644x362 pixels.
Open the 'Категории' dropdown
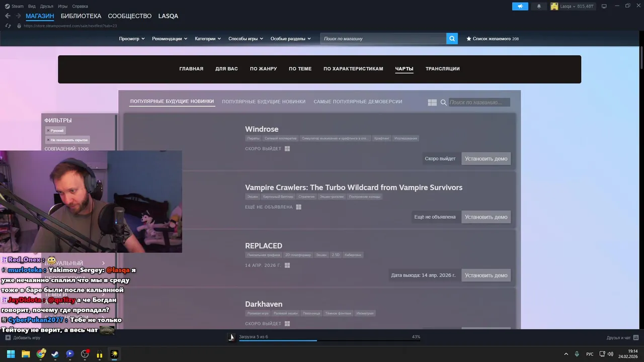[208, 39]
